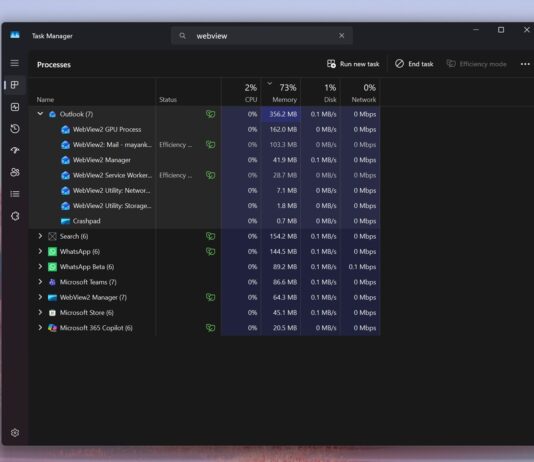
Task: Click the Microsoft 365 Copilot icon
Action: click(52, 328)
